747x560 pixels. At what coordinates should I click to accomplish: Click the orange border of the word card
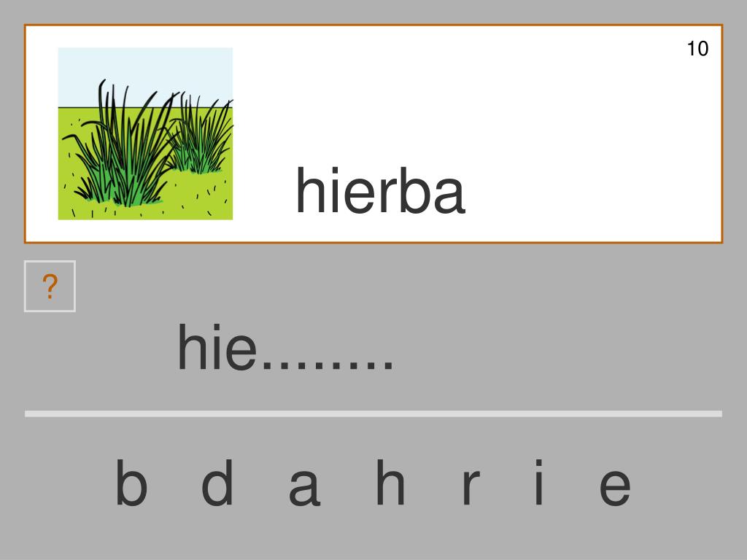click(x=373, y=25)
